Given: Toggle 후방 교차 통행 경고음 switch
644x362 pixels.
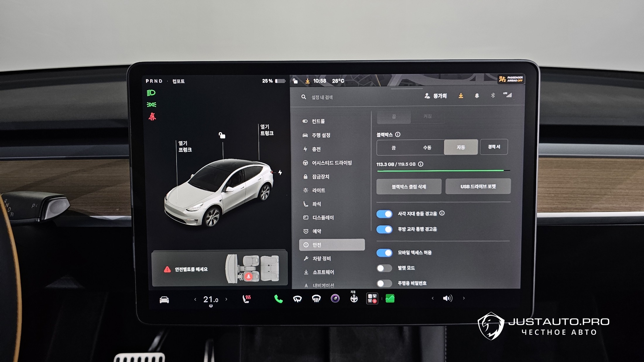Looking at the screenshot, I should [384, 229].
